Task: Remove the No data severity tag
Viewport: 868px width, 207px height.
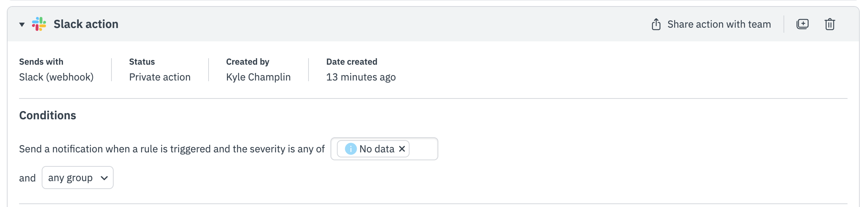Action: tap(402, 149)
